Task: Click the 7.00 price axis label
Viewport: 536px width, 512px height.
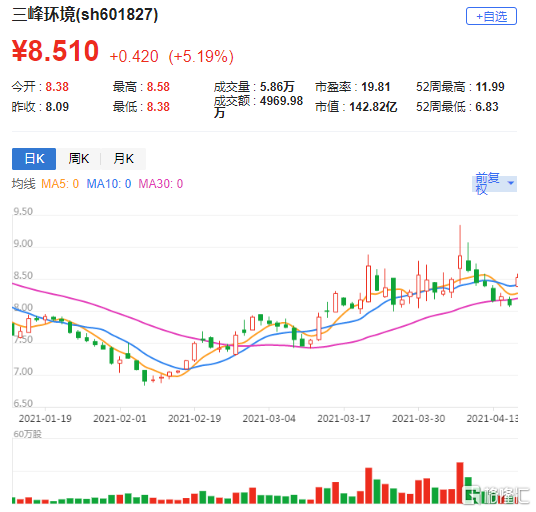Action: tap(23, 372)
